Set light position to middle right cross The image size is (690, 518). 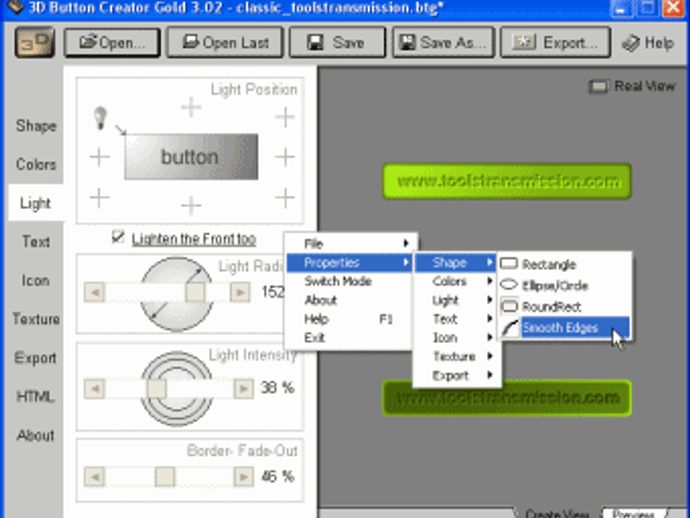click(x=285, y=157)
